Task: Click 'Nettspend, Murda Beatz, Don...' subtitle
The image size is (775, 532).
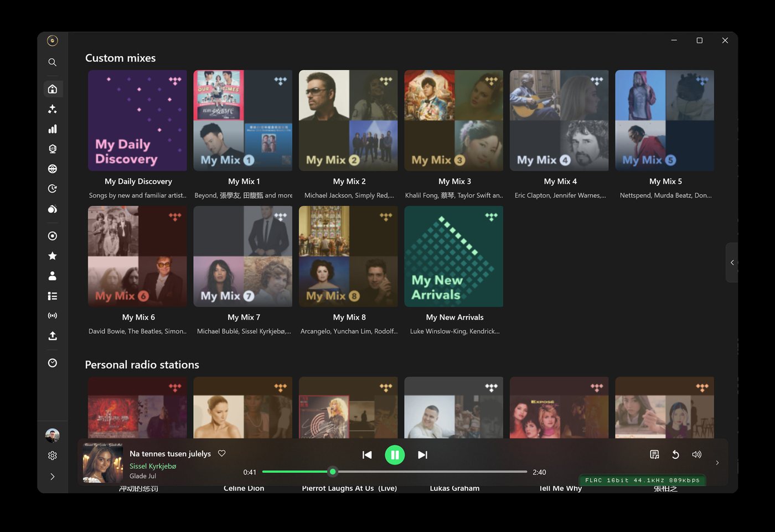Action: (665, 195)
